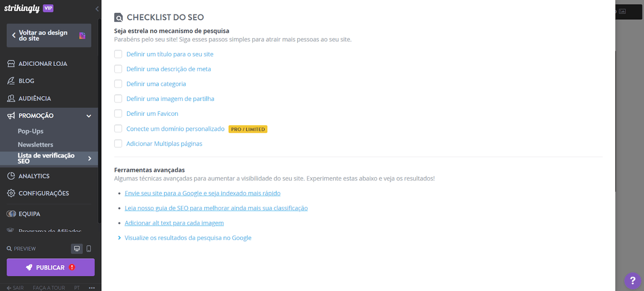644x291 pixels.
Task: Click the magnifier Preview icon
Action: click(9, 249)
